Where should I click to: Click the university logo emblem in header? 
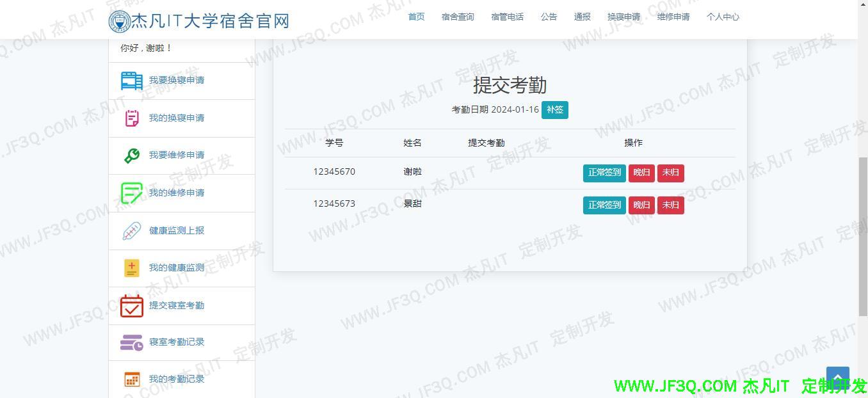pyautogui.click(x=119, y=21)
